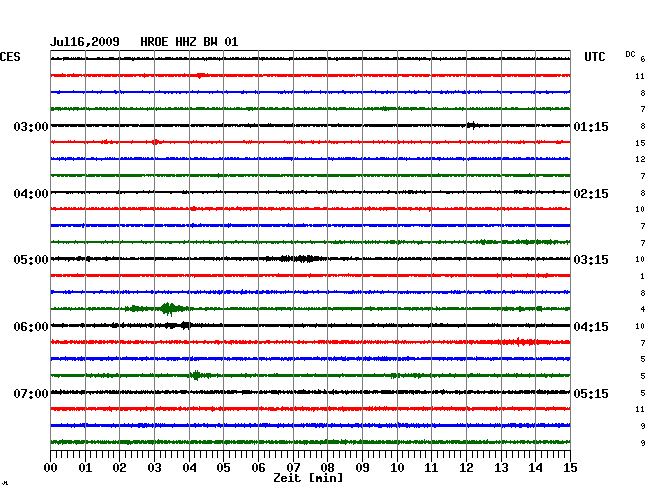Click the date label Jul16,2009
Screen dimensions: 650x494
85,42
